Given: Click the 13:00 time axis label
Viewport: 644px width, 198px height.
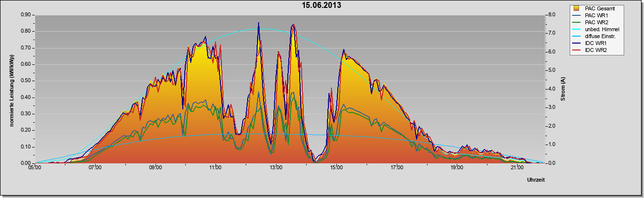Looking at the screenshot, I should tap(276, 168).
